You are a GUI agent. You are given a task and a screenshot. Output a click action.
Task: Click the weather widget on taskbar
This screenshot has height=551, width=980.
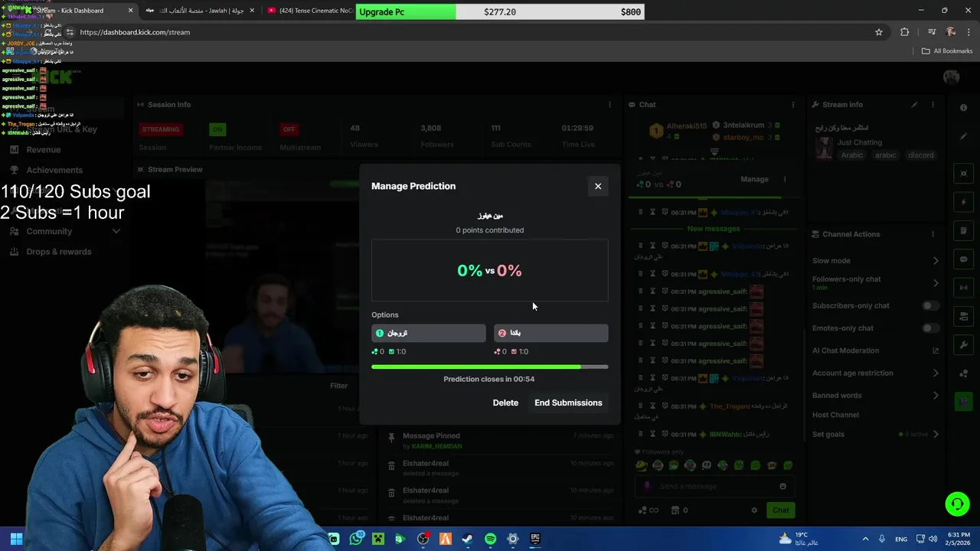(800, 539)
